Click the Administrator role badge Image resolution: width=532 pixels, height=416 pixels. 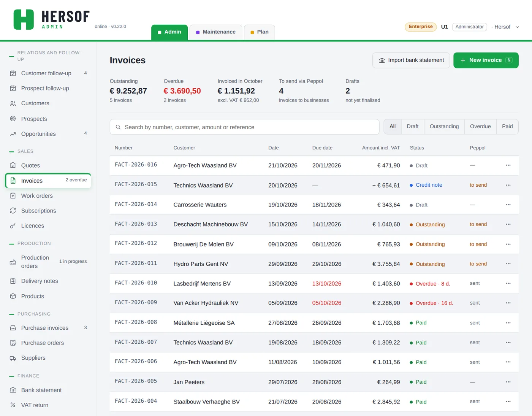coord(470,27)
